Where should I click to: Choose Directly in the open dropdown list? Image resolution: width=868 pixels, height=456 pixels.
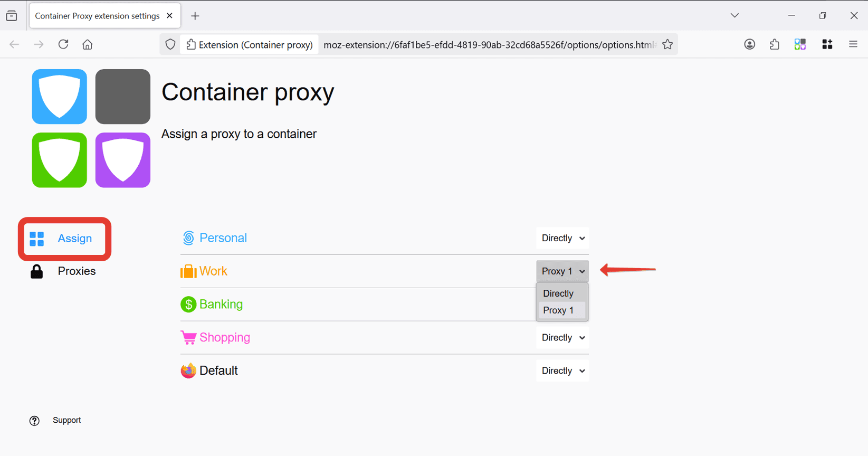pos(562,293)
